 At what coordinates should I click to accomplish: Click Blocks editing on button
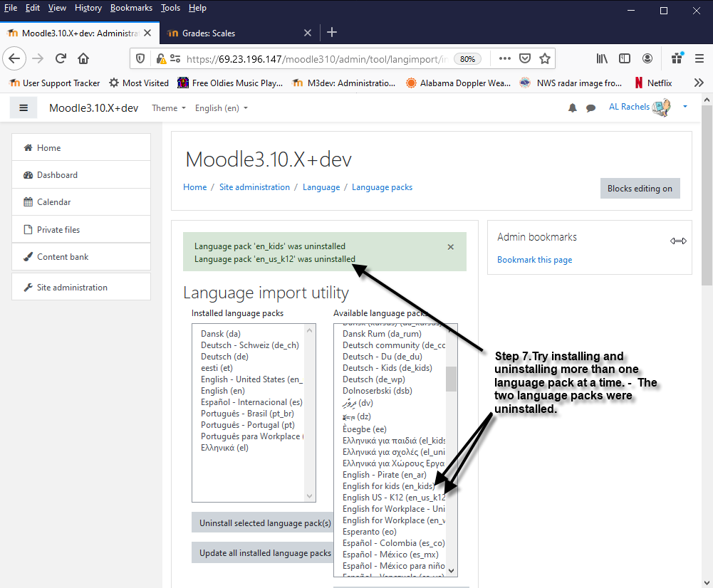[x=640, y=189]
